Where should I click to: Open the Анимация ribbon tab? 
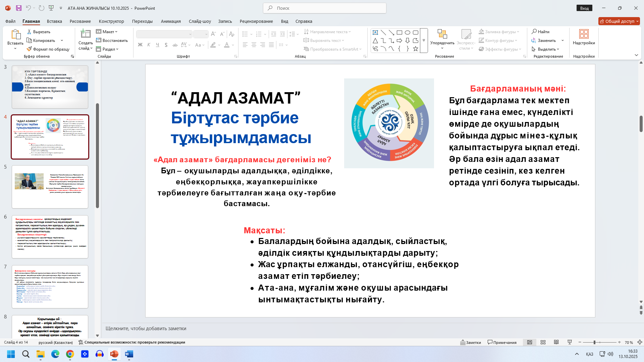[171, 21]
